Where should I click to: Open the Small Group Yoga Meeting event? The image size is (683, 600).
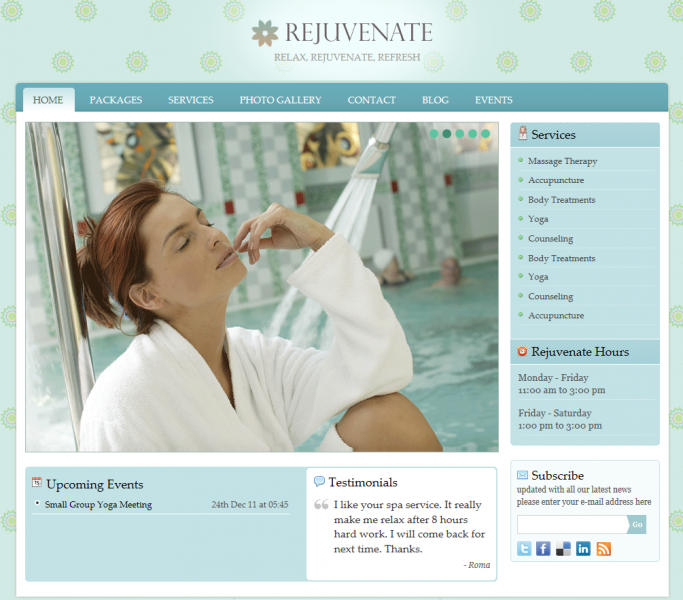click(98, 505)
